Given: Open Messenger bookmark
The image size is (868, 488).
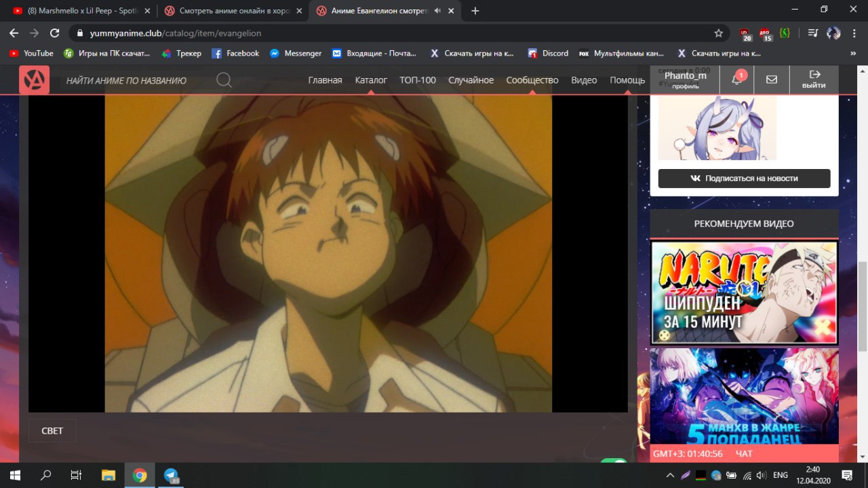Looking at the screenshot, I should pos(296,53).
